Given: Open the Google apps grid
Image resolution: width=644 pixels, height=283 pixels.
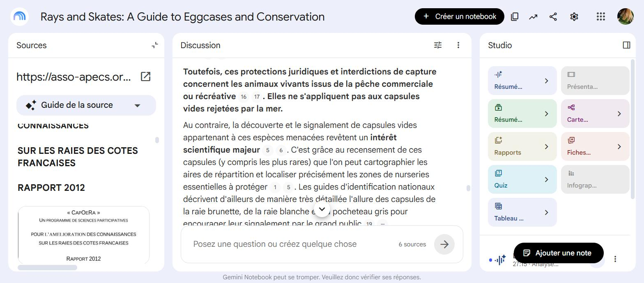Looking at the screenshot, I should click(601, 16).
